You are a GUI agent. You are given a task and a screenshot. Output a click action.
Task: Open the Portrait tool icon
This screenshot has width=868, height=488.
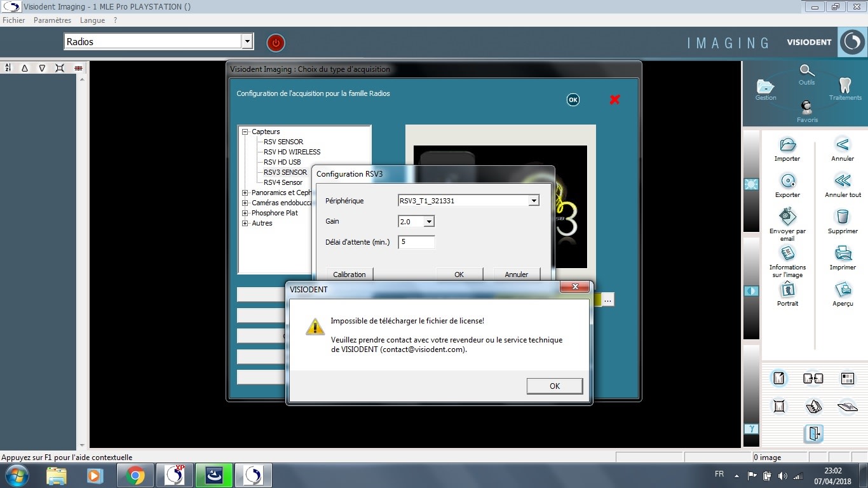[x=787, y=290]
